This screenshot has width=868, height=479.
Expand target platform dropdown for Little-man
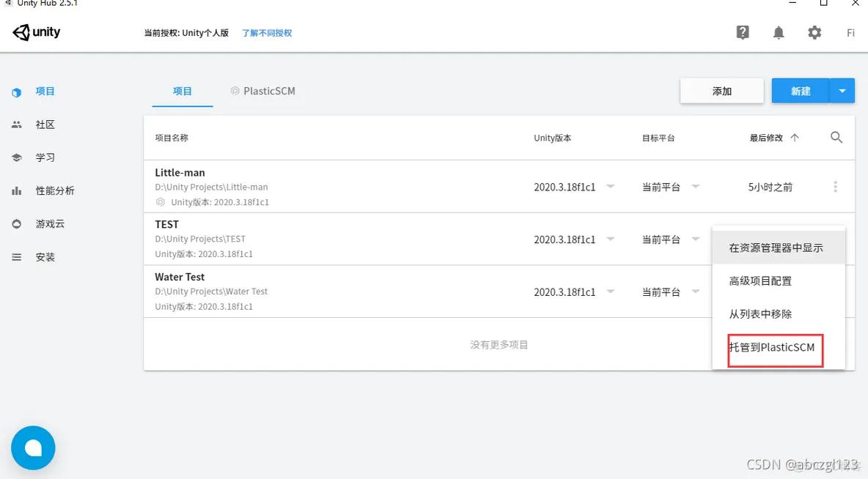[695, 187]
